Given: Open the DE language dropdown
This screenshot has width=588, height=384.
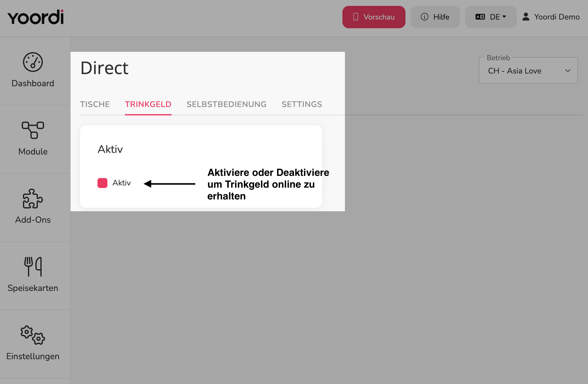Looking at the screenshot, I should 491,17.
